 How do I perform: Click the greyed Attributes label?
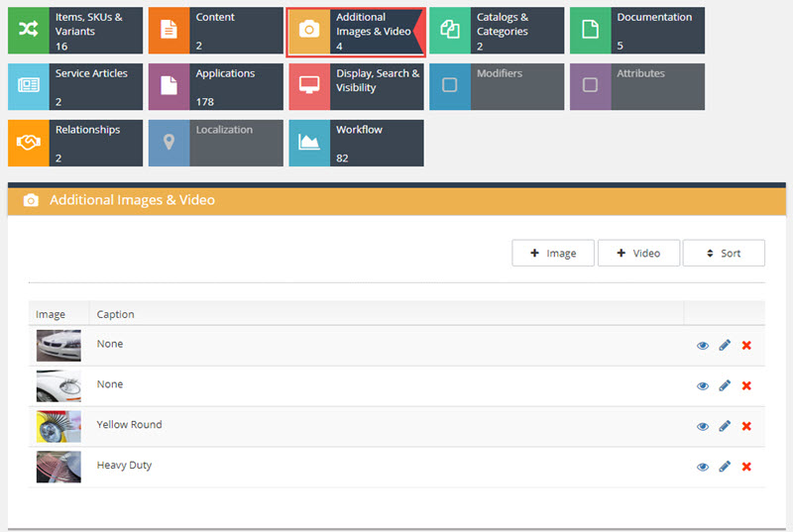pos(640,73)
